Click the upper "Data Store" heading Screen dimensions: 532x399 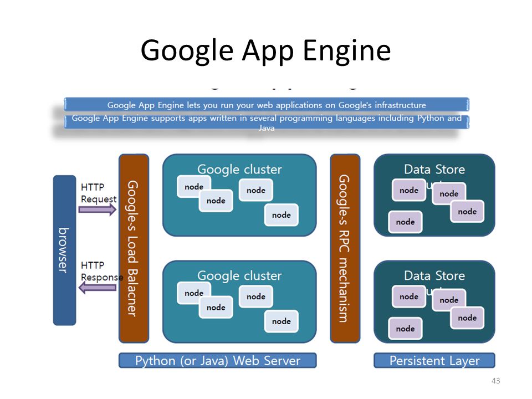[434, 170]
